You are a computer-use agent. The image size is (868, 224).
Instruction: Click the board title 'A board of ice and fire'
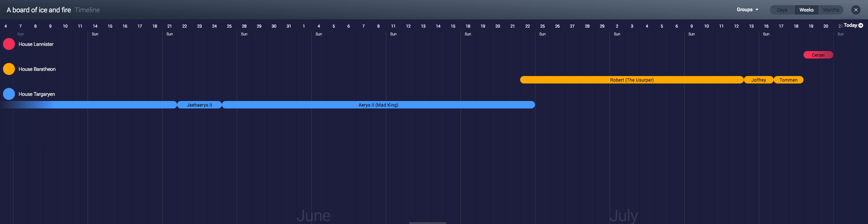(x=39, y=10)
